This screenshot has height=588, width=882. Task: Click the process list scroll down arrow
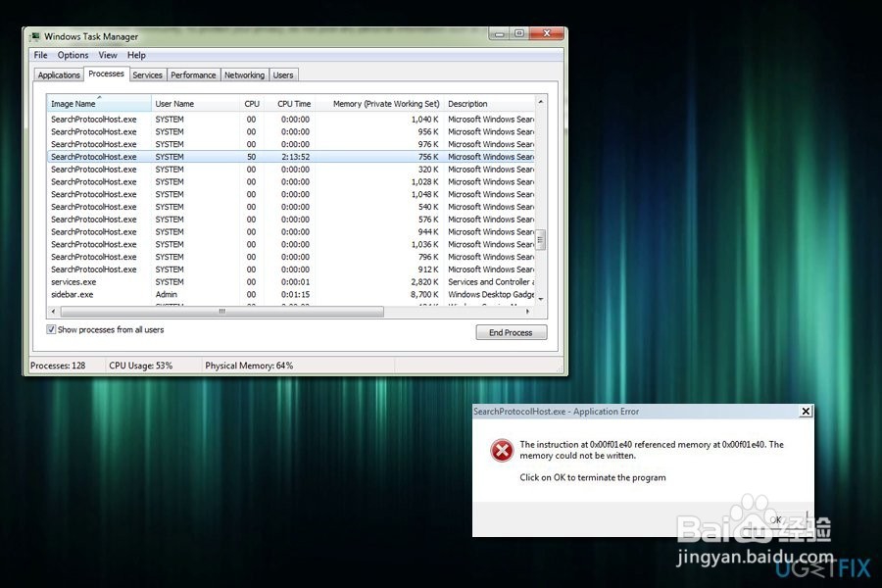[541, 299]
